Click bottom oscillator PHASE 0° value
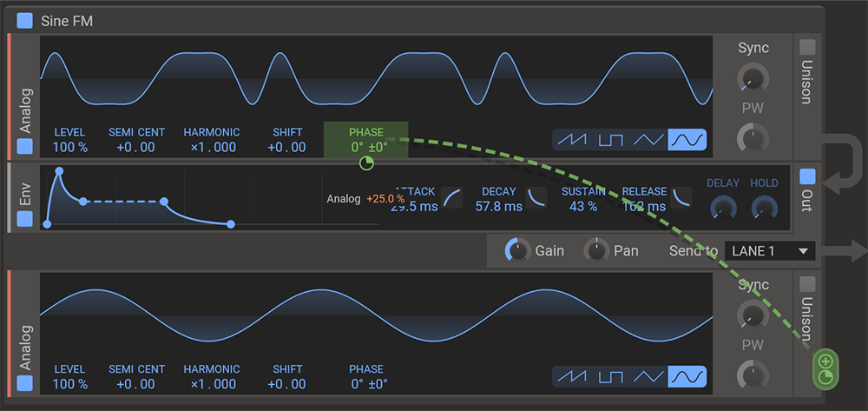The image size is (868, 411). pyautogui.click(x=369, y=384)
